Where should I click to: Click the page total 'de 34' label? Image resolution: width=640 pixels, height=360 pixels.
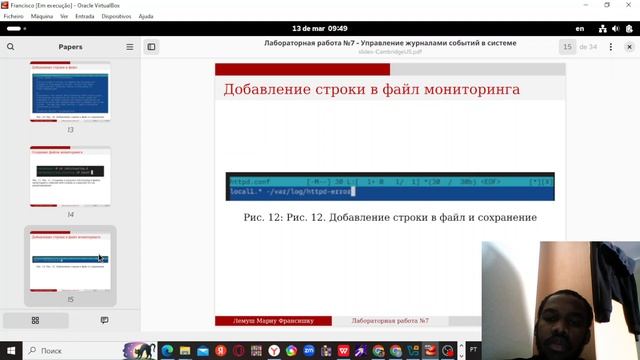588,47
